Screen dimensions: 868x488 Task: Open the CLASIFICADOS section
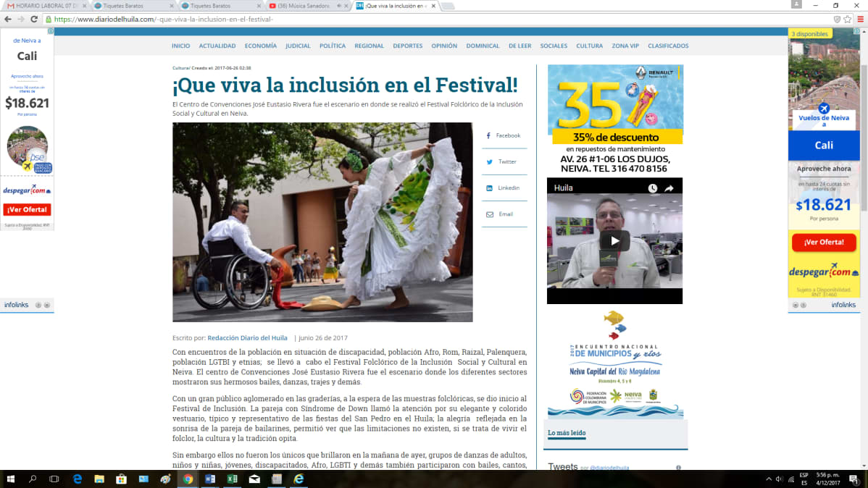667,46
